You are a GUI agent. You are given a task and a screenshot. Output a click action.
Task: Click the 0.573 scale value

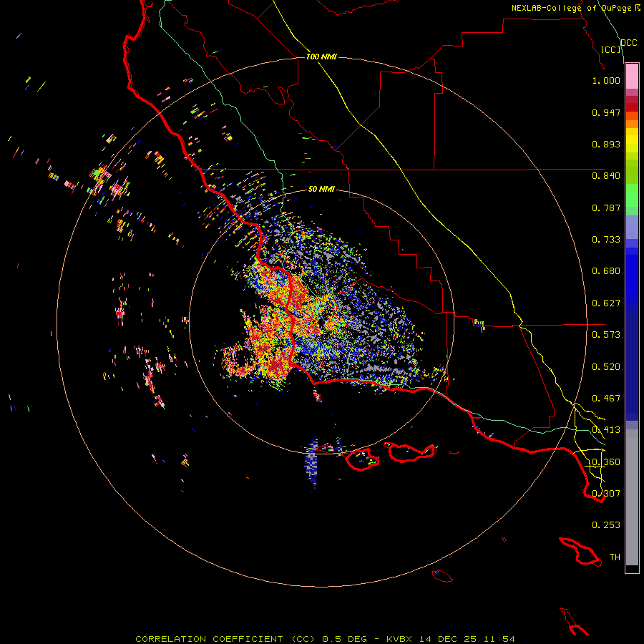tap(606, 335)
